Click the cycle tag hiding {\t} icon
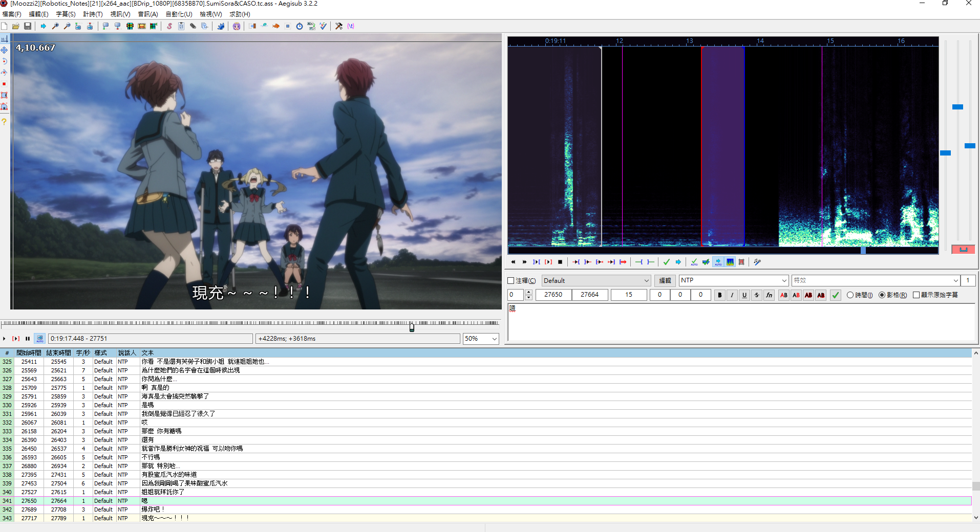The image size is (980, 532). click(x=351, y=26)
